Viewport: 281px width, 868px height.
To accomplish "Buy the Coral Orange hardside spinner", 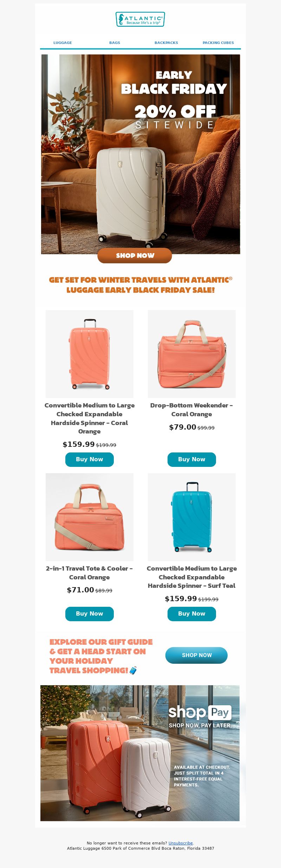I will tap(90, 459).
